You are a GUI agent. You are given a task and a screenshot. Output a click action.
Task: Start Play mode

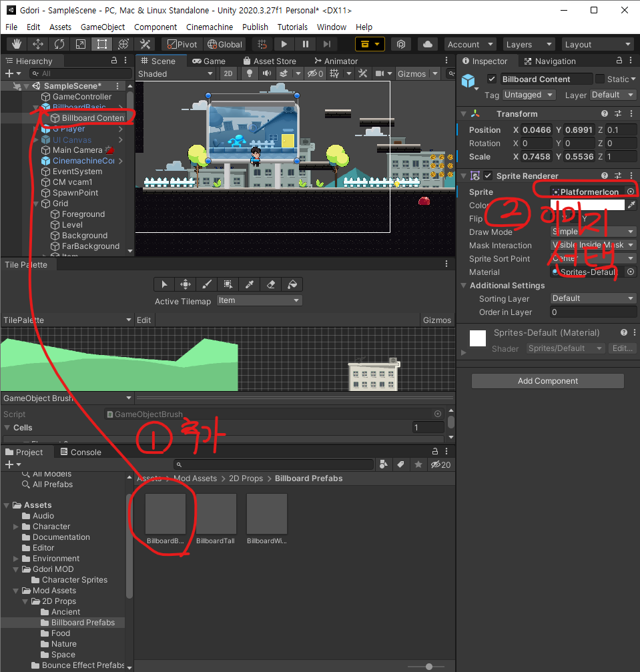point(284,44)
